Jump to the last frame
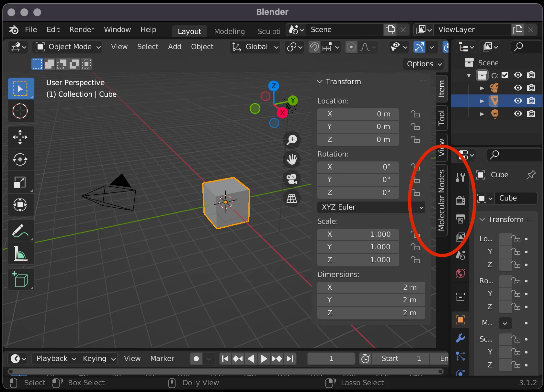 click(x=290, y=359)
